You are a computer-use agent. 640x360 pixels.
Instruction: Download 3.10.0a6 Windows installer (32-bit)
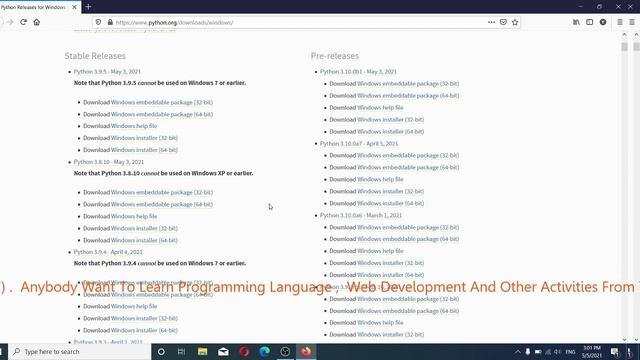pyautogui.click(x=391, y=263)
